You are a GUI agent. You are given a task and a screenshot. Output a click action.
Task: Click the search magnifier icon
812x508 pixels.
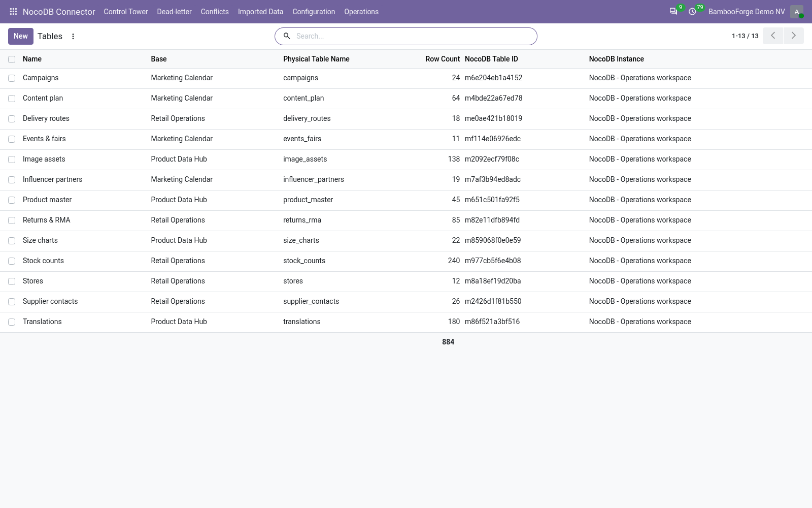click(x=287, y=36)
